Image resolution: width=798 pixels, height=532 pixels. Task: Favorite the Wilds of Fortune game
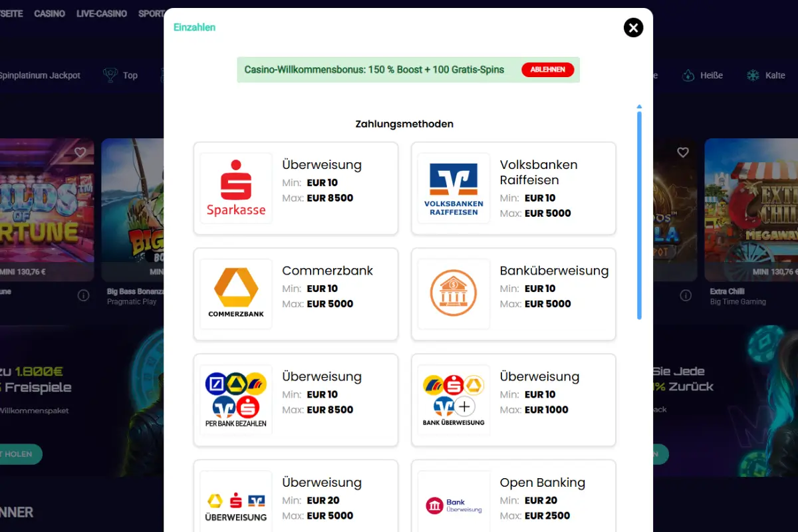(80, 152)
